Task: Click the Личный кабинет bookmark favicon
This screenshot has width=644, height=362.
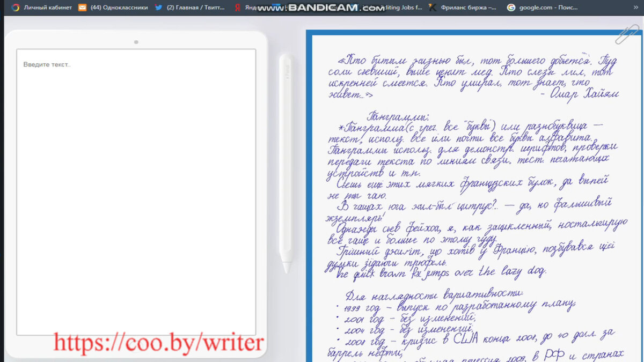Action: coord(15,8)
